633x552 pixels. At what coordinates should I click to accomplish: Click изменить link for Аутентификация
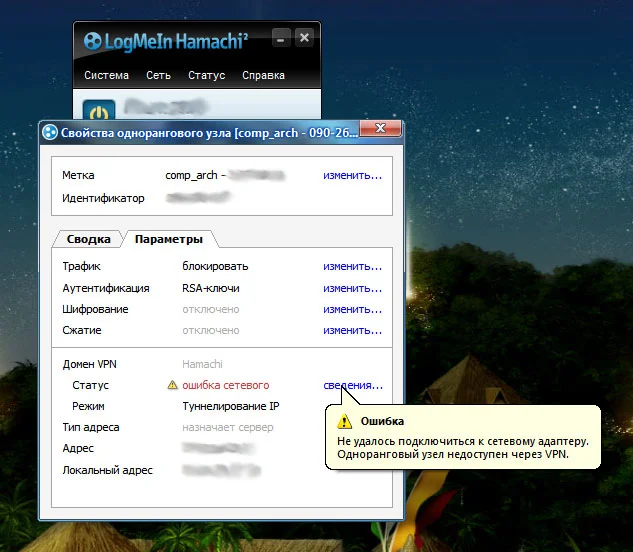(352, 288)
